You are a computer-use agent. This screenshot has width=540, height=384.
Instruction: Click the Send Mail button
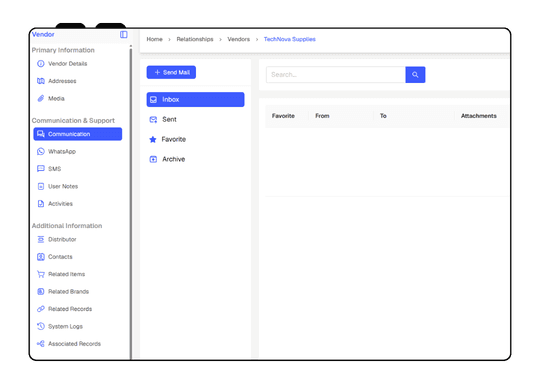tap(171, 72)
